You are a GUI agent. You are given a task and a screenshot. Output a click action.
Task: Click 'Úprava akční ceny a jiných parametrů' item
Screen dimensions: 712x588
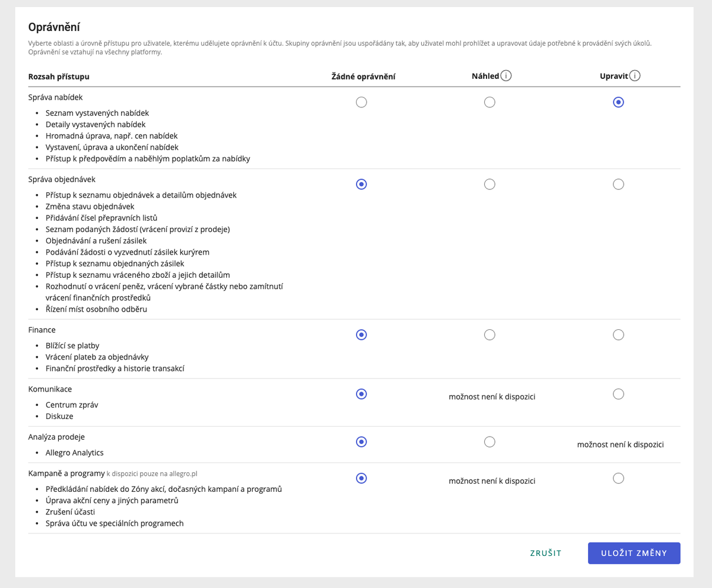click(112, 501)
